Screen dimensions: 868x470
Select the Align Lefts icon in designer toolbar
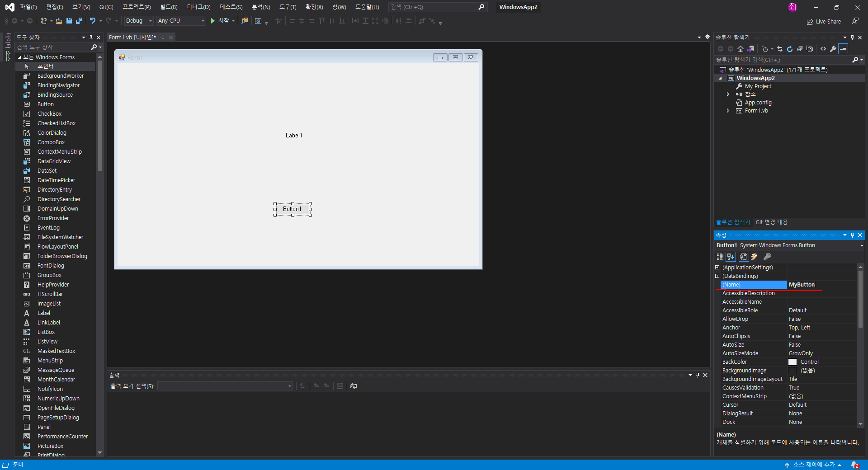(x=292, y=21)
